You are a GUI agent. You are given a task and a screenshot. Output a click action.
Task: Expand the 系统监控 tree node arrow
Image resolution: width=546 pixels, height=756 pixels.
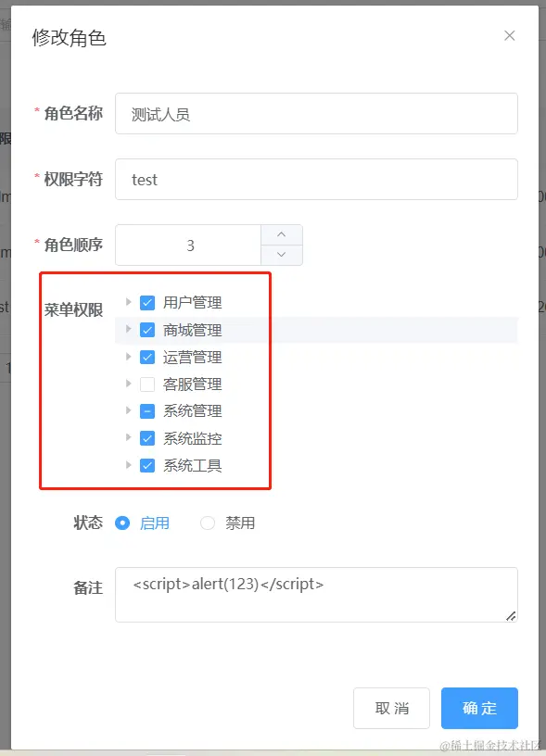(x=128, y=438)
